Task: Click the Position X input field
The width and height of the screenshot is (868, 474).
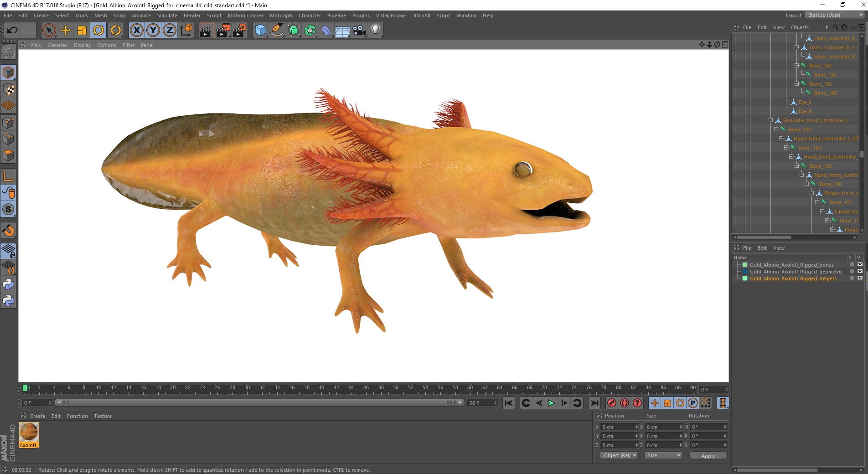Action: [x=620, y=427]
